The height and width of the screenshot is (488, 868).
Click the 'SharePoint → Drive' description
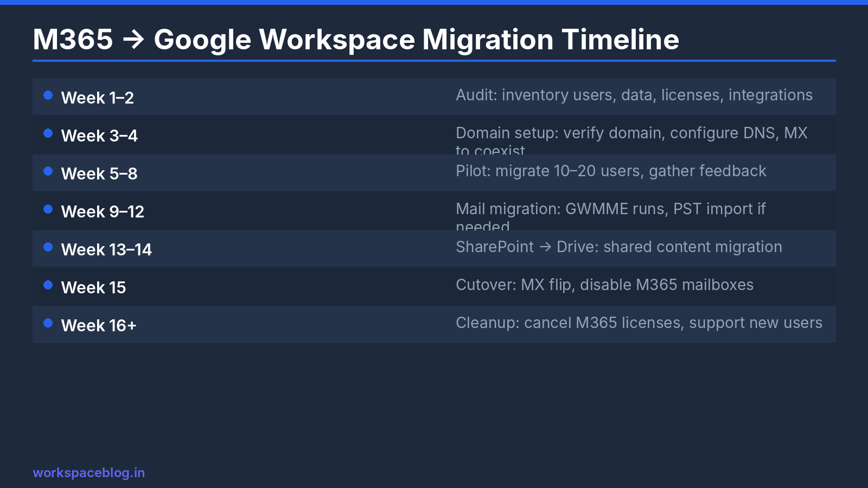pyautogui.click(x=619, y=247)
